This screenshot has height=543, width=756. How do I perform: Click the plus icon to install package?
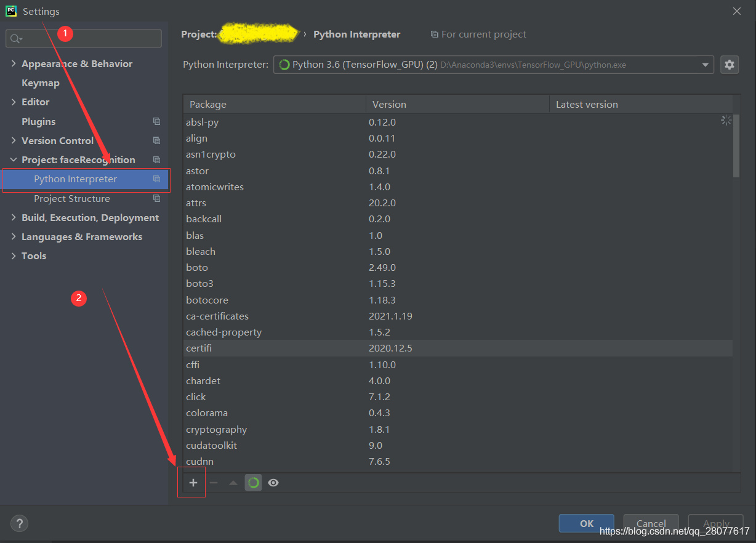(x=193, y=483)
